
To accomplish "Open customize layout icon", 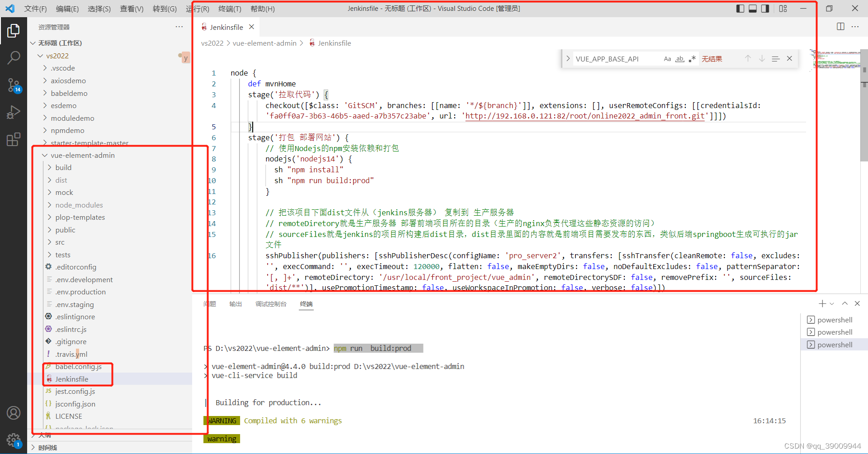I will pos(783,9).
